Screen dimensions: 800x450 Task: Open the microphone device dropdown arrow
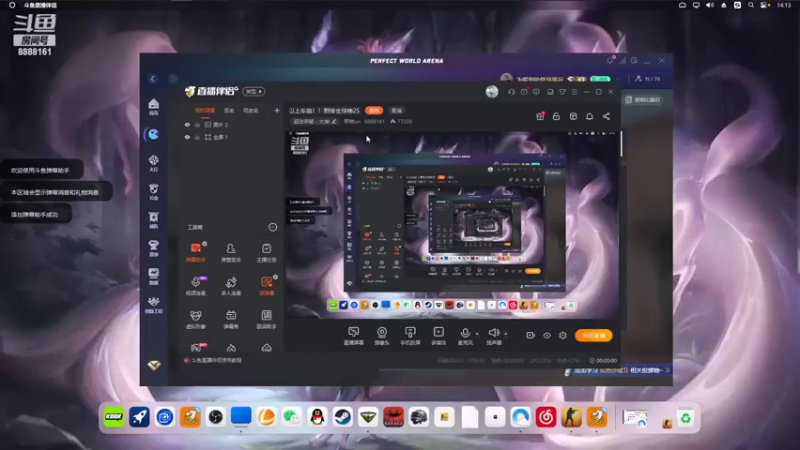(x=477, y=334)
